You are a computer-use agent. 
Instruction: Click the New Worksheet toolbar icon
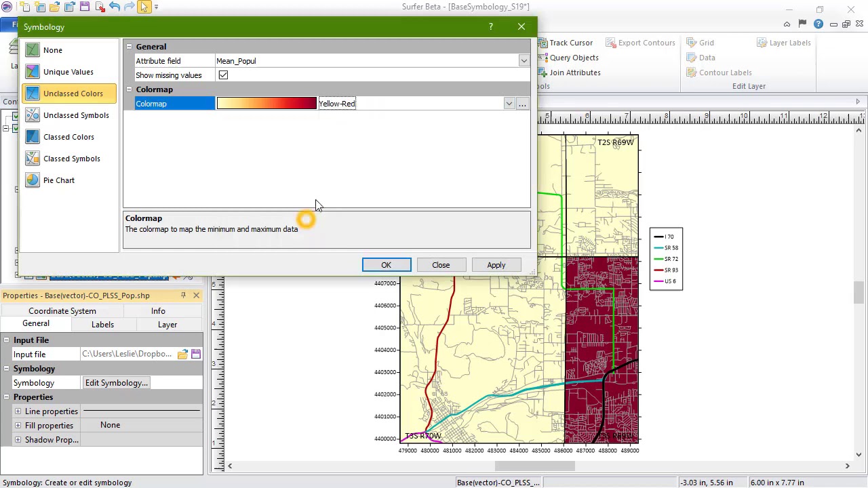click(39, 7)
